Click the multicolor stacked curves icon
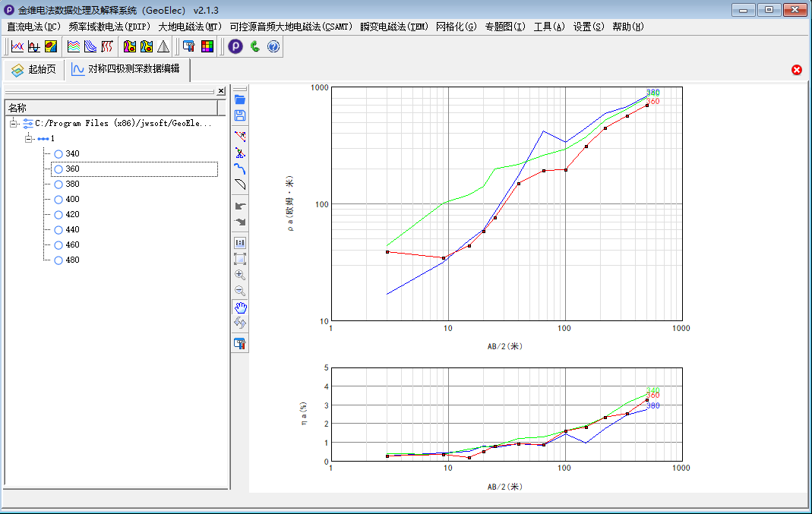 coord(74,46)
